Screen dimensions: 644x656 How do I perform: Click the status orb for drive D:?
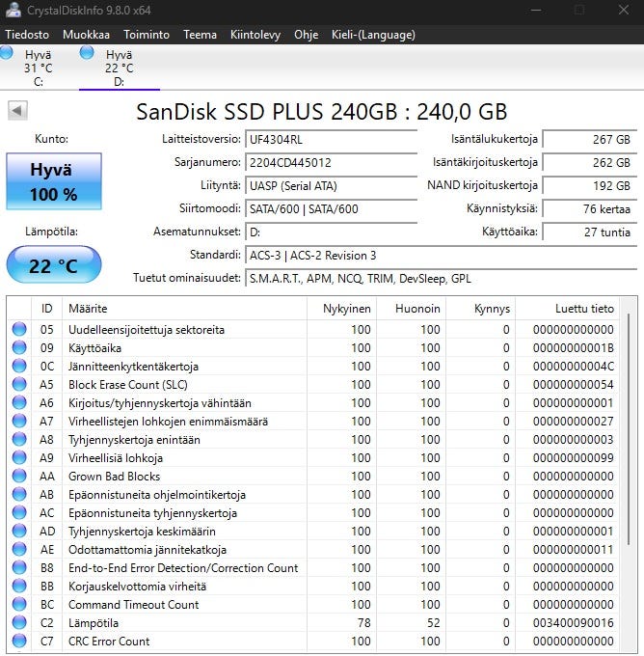[88, 53]
